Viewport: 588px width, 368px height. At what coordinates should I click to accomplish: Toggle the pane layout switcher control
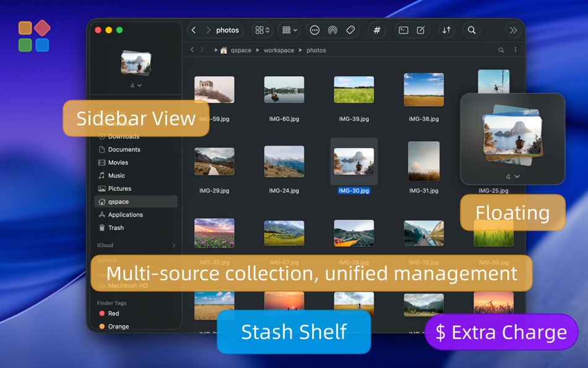(262, 30)
